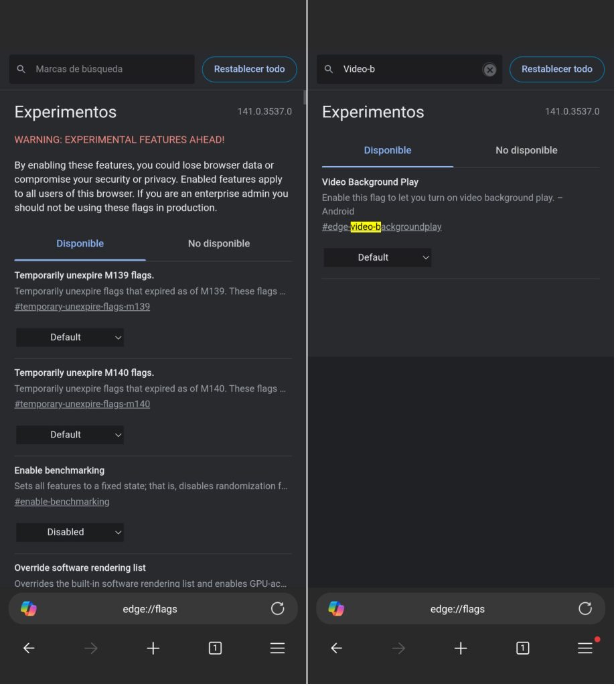
Task: Tap the disabled forward arrow on the right screen
Action: (x=398, y=648)
